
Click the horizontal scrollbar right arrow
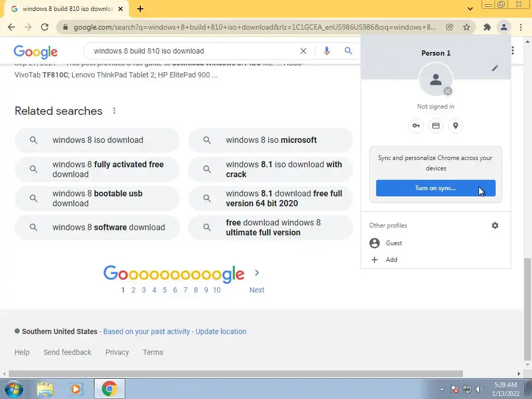(x=519, y=374)
